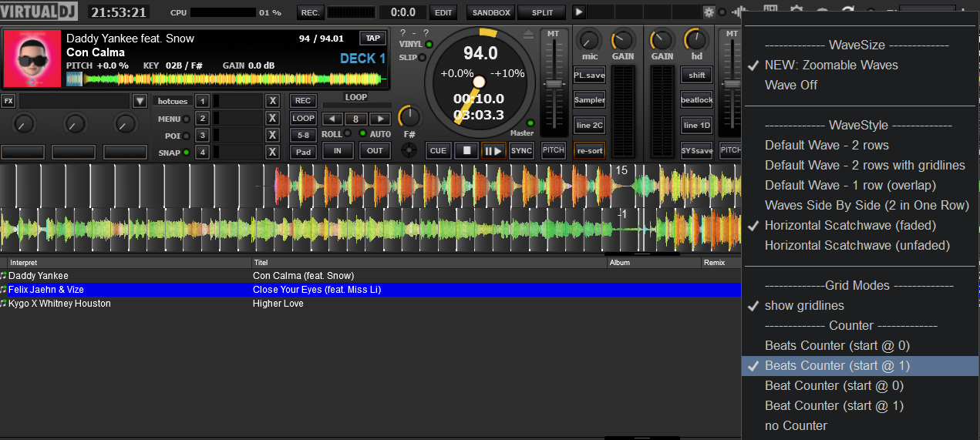The image size is (980, 440).
Task: Click the REC. button in top bar
Action: 310,12
